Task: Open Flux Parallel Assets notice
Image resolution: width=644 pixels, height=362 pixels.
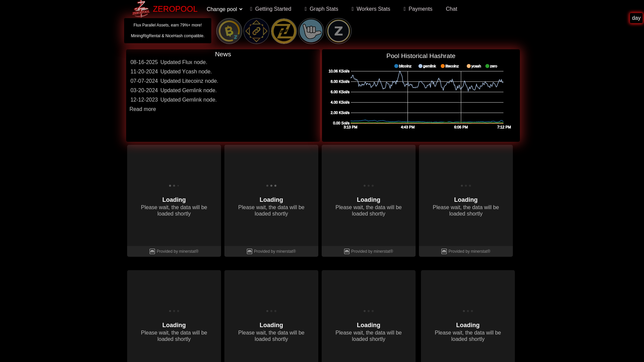Action: [x=168, y=25]
